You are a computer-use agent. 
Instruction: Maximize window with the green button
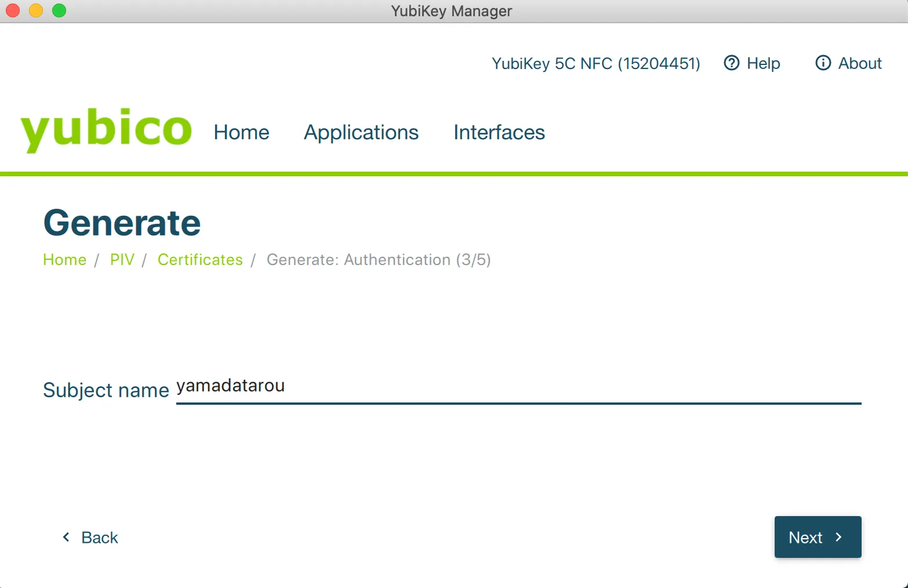click(x=59, y=10)
